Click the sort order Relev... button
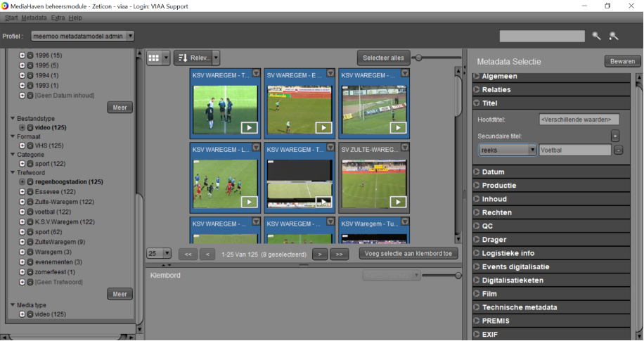Viewport: 644px width, 341px height. coord(193,58)
